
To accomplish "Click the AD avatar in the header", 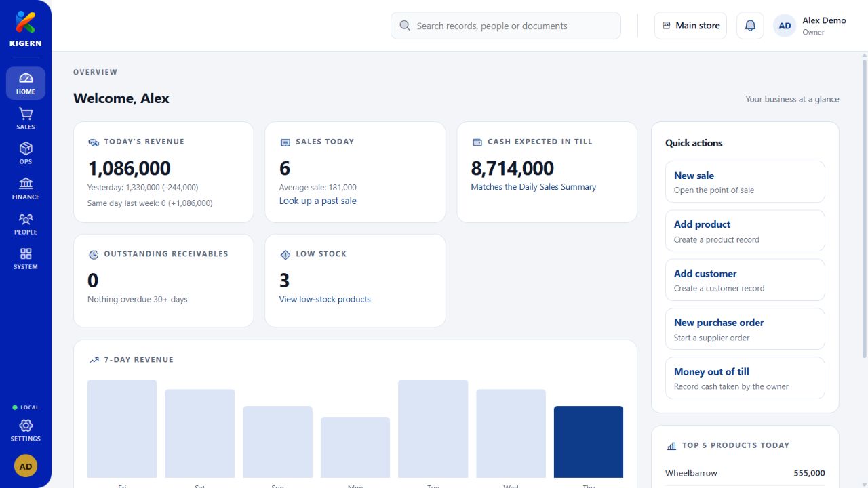I will click(x=785, y=26).
